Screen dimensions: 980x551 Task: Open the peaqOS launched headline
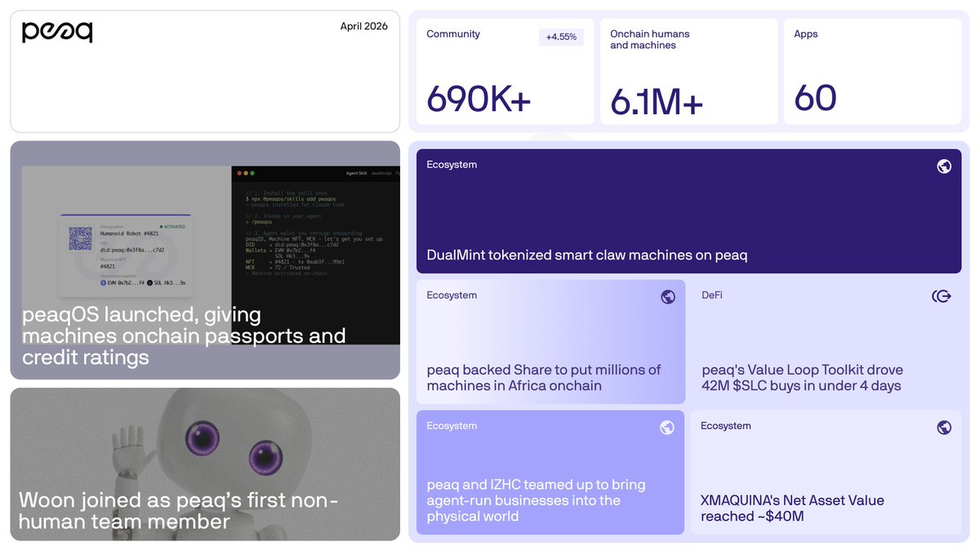[184, 335]
